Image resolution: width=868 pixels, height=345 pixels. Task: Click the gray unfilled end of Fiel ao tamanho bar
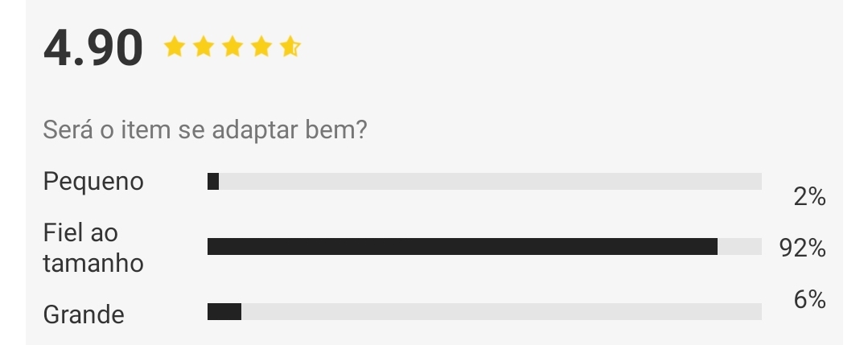click(739, 246)
